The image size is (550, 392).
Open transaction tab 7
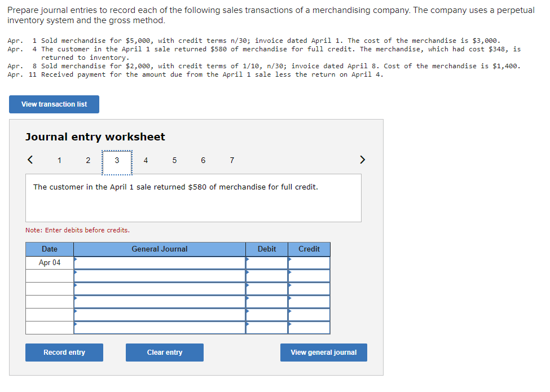click(231, 160)
